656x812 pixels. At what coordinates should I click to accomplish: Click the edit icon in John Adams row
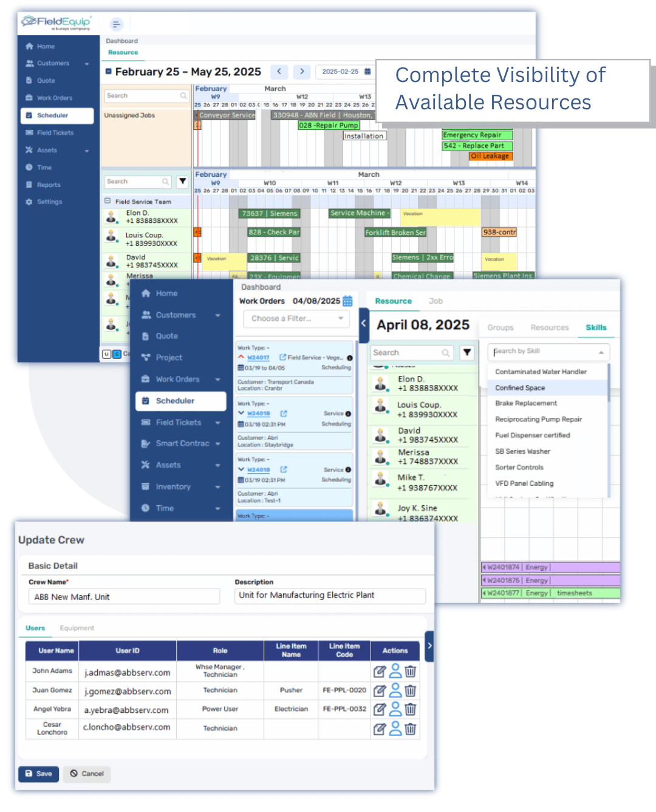[379, 672]
